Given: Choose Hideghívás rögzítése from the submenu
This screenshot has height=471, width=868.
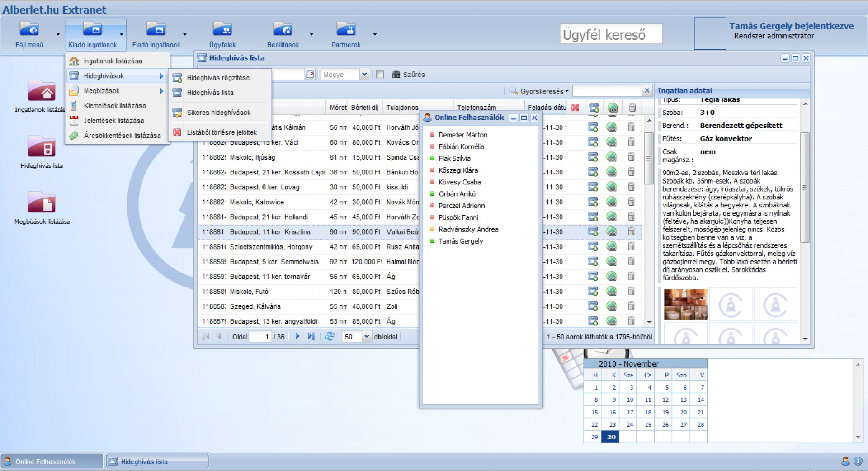Looking at the screenshot, I should click(x=221, y=78).
